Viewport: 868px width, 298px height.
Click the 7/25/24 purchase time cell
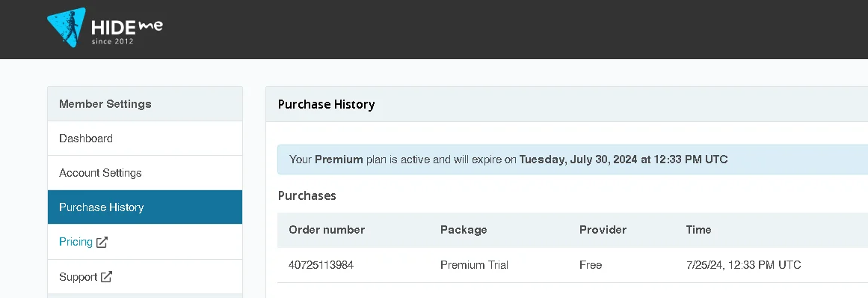coord(743,265)
